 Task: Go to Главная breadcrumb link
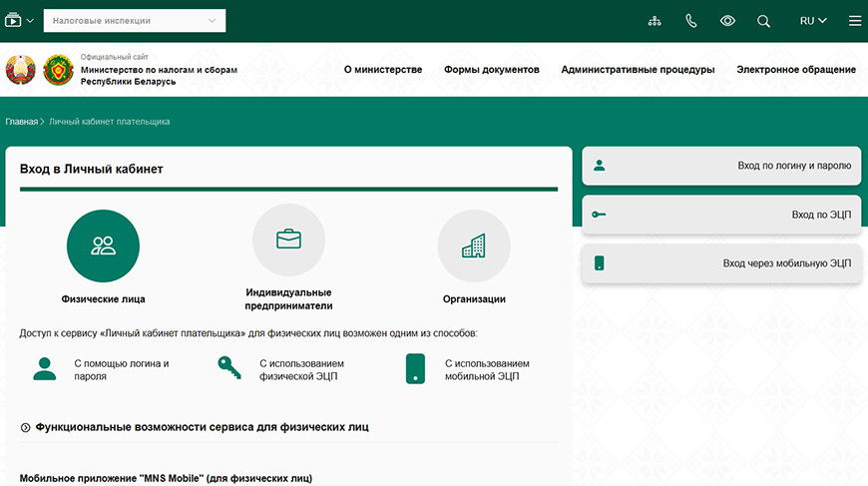pos(21,122)
